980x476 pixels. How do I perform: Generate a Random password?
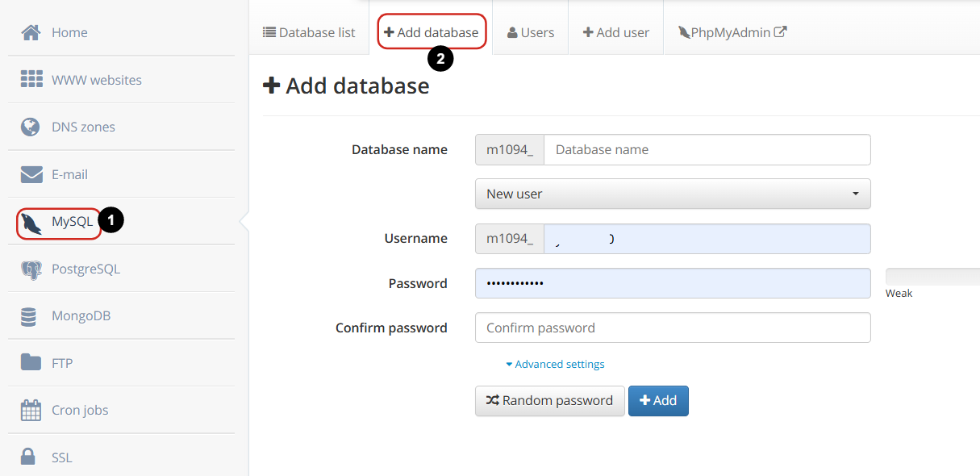(549, 400)
